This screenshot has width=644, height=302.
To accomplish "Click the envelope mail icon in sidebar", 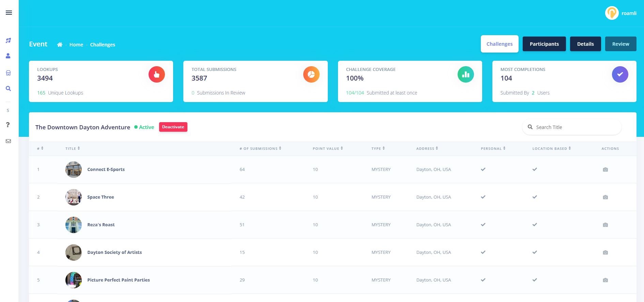I will coord(9,141).
